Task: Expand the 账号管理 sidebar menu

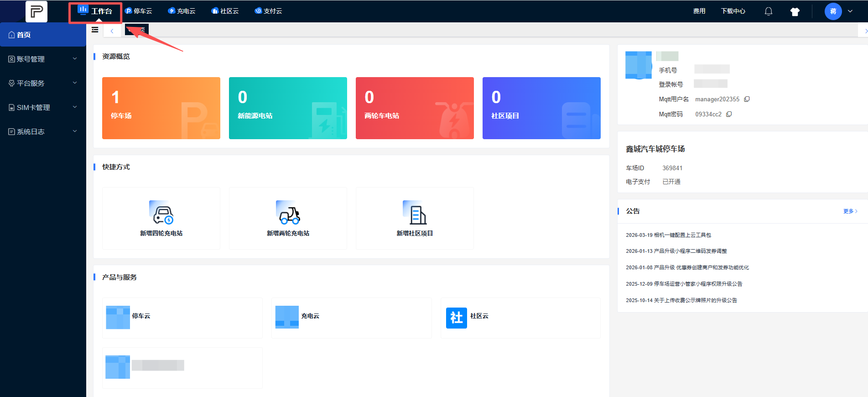Action: 43,59
